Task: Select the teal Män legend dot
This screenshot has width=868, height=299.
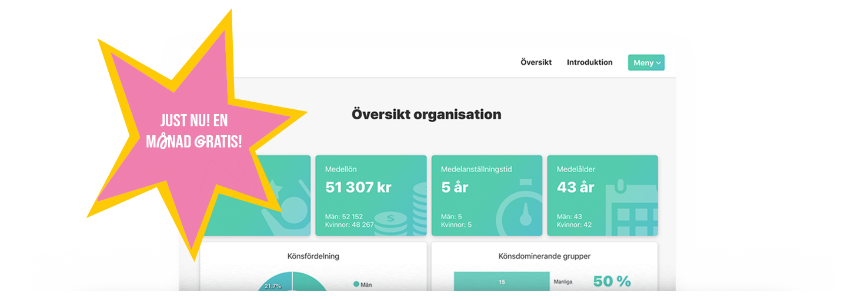Action: [x=356, y=284]
